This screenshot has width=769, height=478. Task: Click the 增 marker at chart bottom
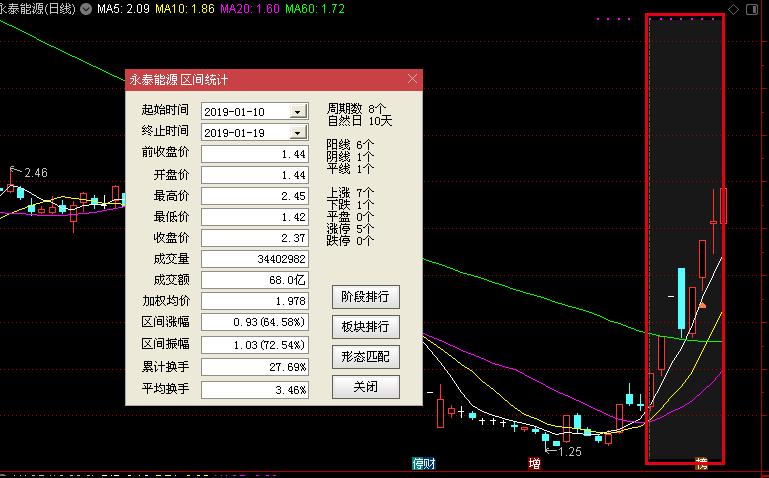tap(534, 463)
